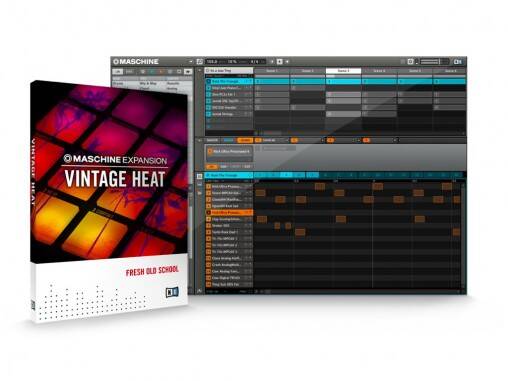Viewport: 508px width, 381px height.
Task: Open the MASCHINE header dropdown arrow
Action: click(191, 62)
